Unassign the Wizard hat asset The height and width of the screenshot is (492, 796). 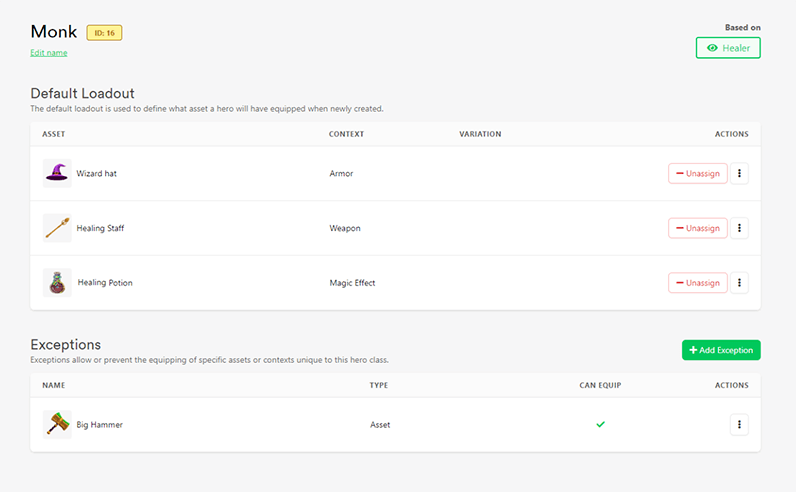tap(698, 173)
